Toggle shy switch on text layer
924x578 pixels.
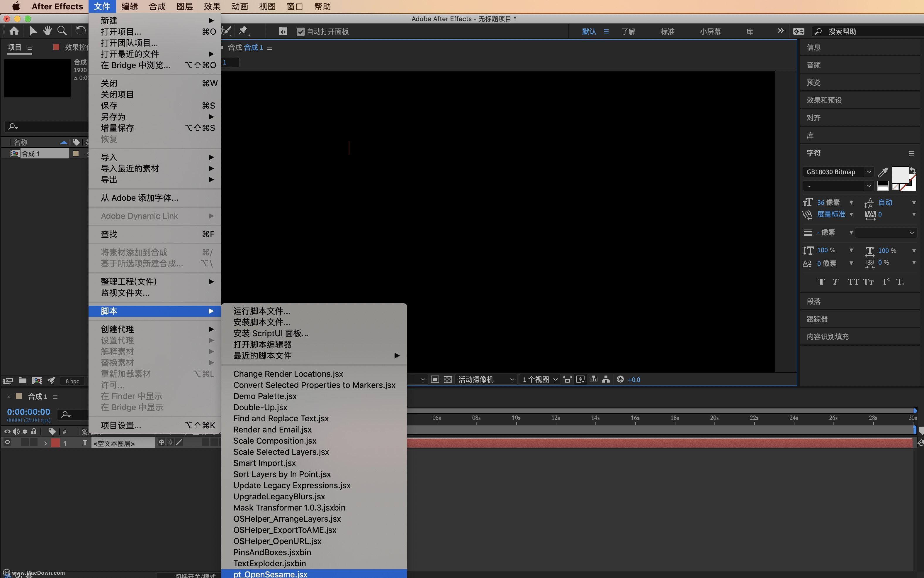point(162,443)
